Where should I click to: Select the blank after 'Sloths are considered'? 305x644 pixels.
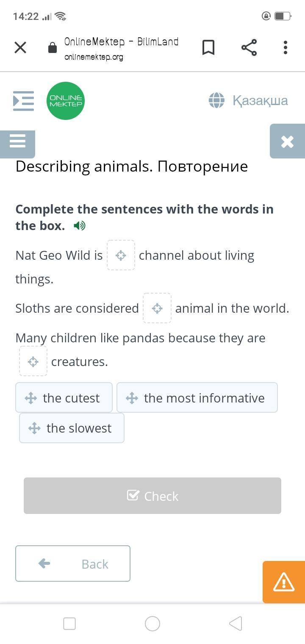[157, 308]
